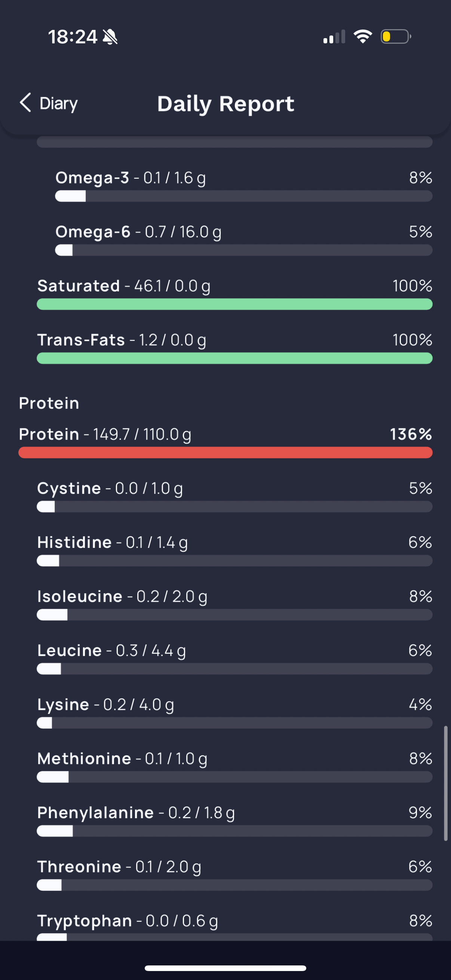Image resolution: width=451 pixels, height=980 pixels.
Task: Tap the red Protein progress bar
Action: (225, 453)
